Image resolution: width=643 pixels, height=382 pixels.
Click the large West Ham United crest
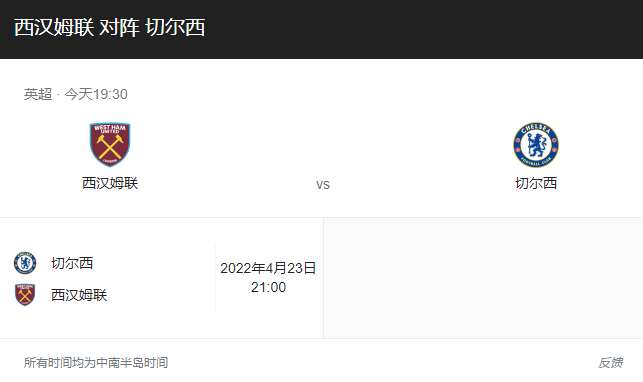pyautogui.click(x=110, y=144)
